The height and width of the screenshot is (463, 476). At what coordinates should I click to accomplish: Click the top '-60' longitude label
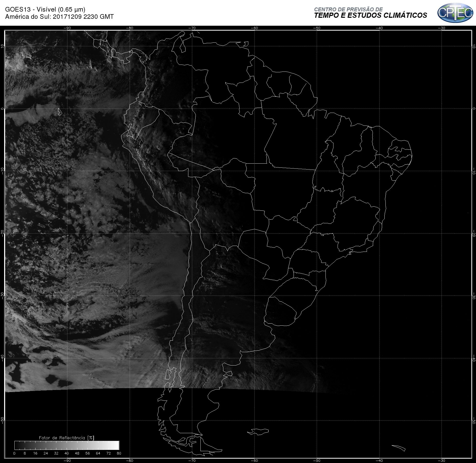click(254, 28)
